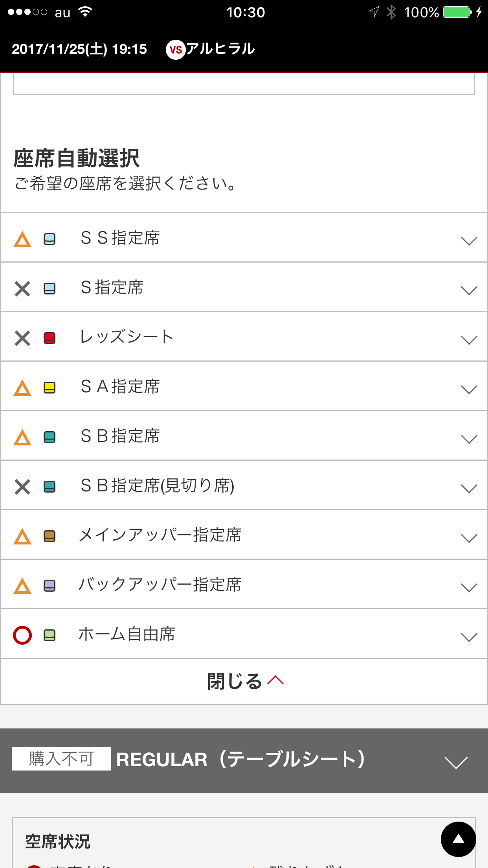Click the red レッズシート seat swatch

coord(50,338)
